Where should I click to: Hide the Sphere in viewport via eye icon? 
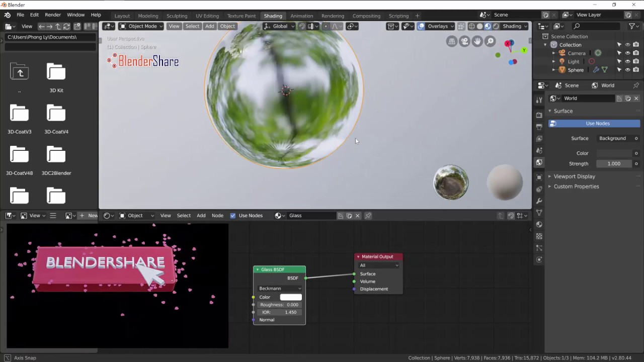point(627,70)
